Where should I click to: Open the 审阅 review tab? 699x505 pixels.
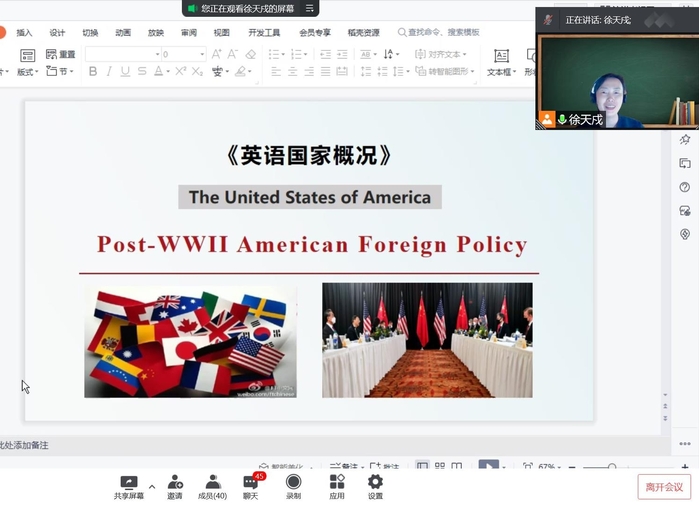[x=188, y=33]
